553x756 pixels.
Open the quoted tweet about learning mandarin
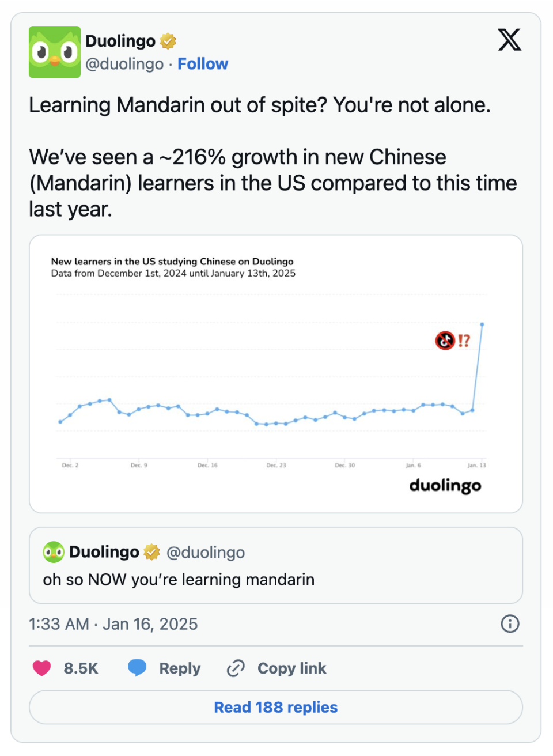tap(276, 565)
